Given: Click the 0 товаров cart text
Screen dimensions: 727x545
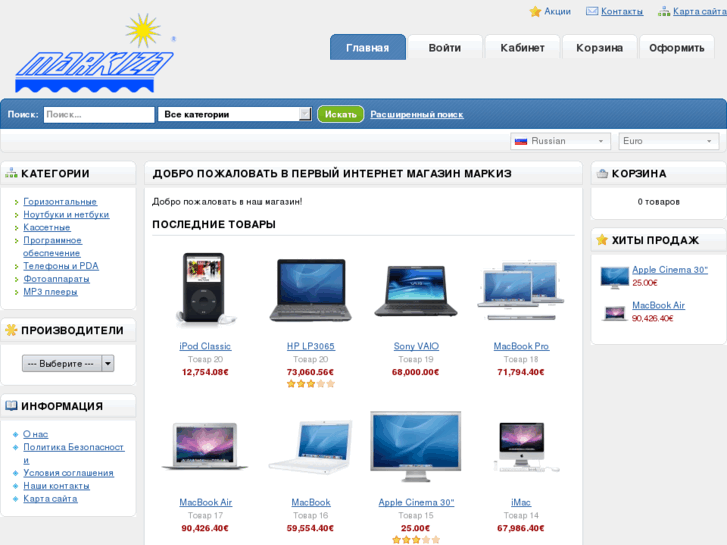Looking at the screenshot, I should click(658, 202).
